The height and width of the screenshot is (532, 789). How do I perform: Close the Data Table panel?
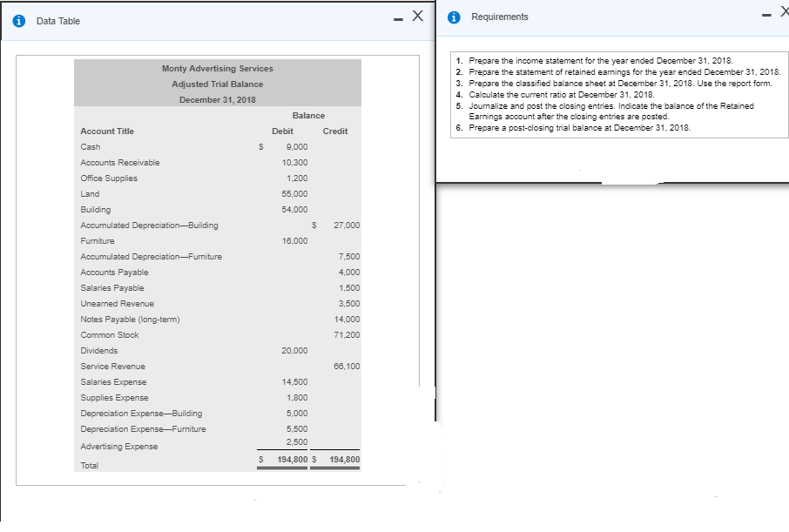tap(416, 16)
